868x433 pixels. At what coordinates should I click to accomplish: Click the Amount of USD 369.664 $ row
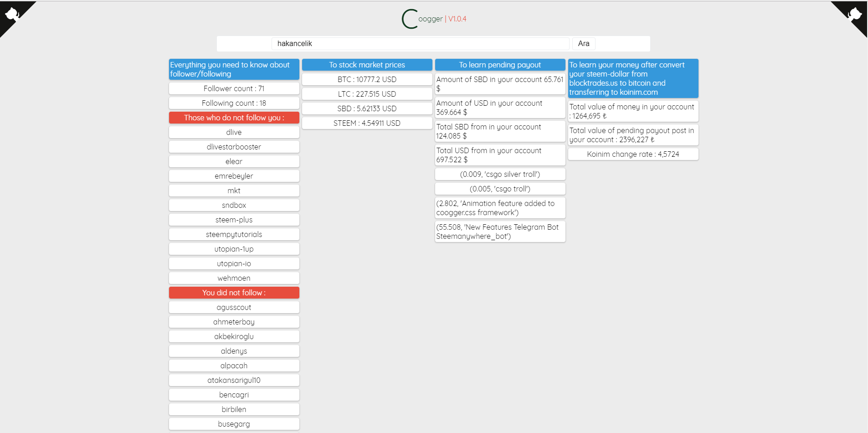point(500,108)
